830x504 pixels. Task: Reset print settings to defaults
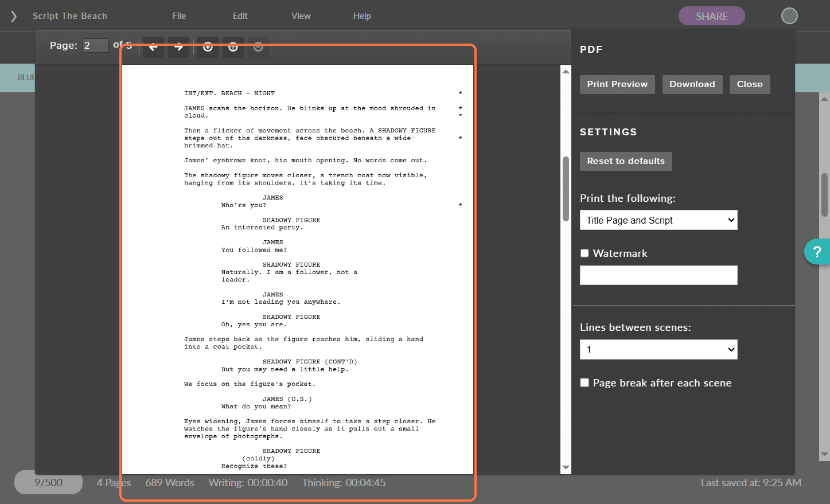625,161
